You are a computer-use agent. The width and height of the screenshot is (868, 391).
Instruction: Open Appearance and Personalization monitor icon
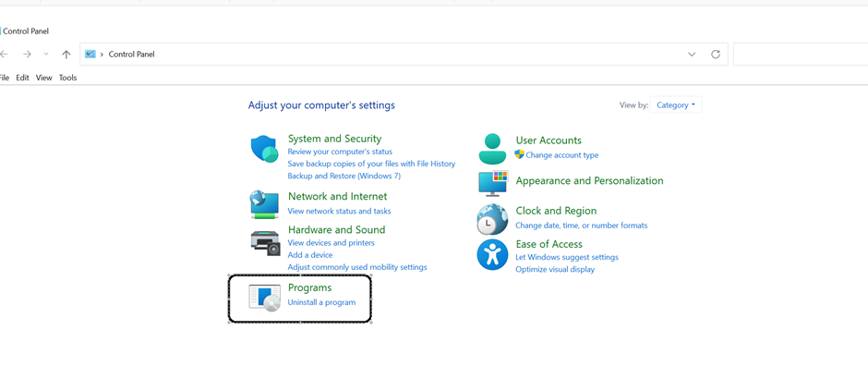(493, 183)
